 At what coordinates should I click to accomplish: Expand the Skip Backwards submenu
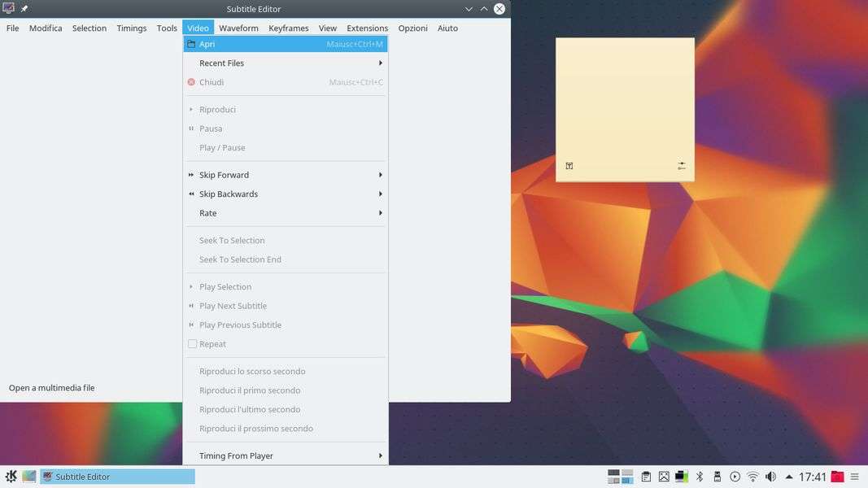click(x=285, y=194)
